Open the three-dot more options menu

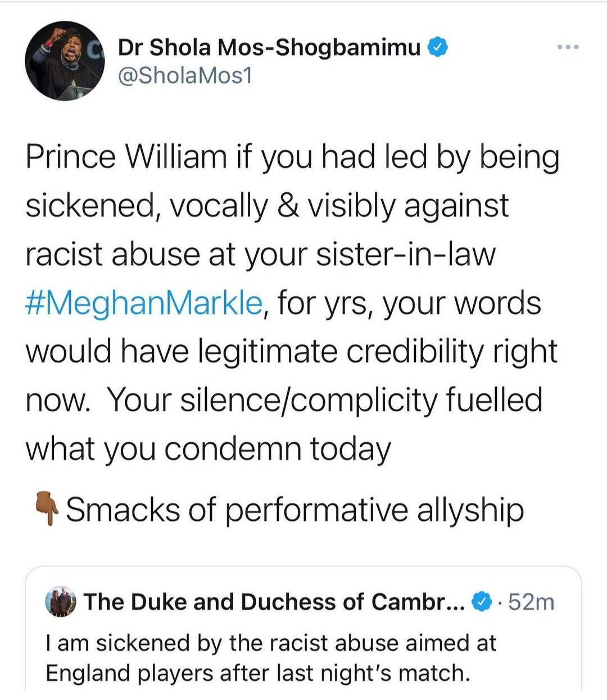pyautogui.click(x=568, y=48)
